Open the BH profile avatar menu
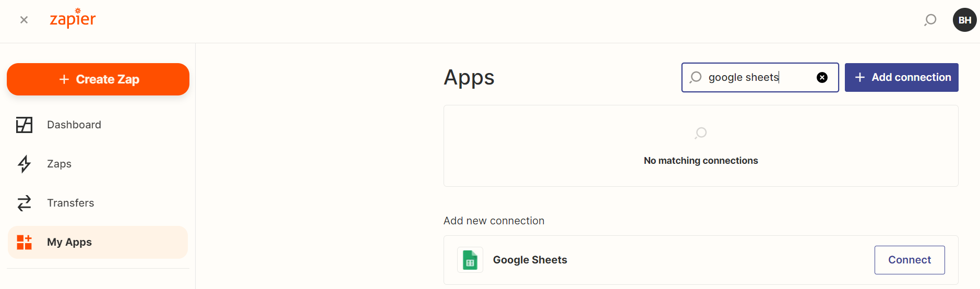980x289 pixels. pyautogui.click(x=964, y=20)
